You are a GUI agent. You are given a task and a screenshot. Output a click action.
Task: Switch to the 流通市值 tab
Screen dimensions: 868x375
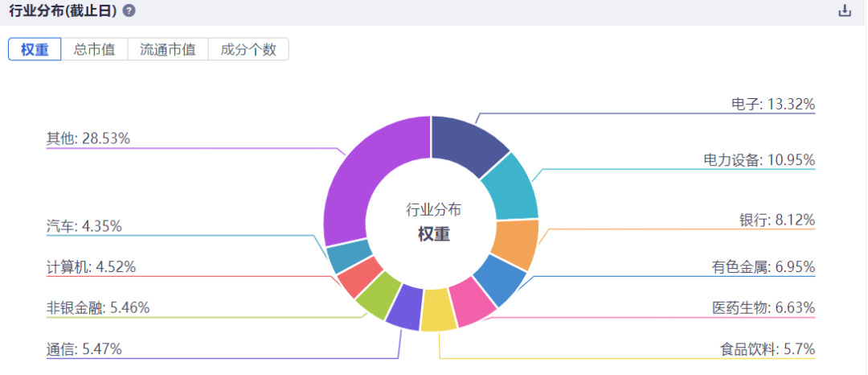pyautogui.click(x=168, y=49)
